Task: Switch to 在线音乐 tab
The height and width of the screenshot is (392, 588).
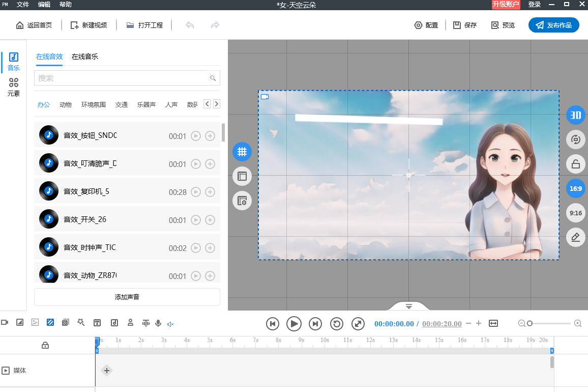Action: tap(85, 57)
